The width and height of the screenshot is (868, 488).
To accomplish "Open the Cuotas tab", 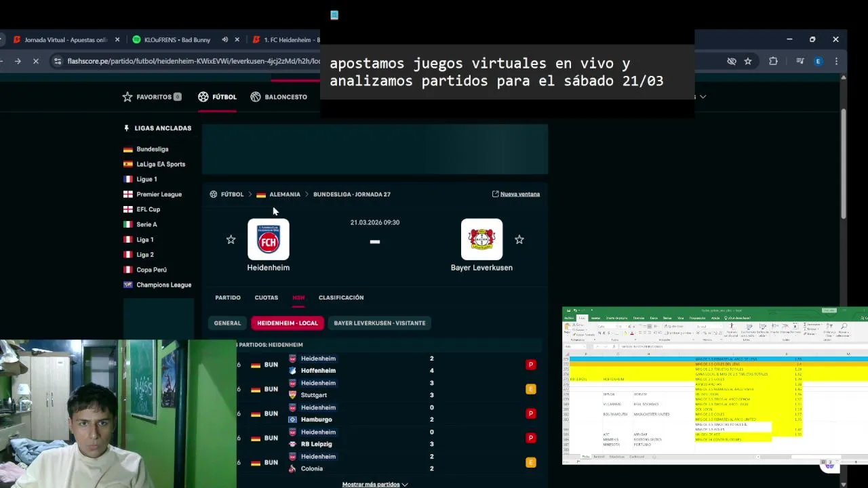I will tap(267, 298).
